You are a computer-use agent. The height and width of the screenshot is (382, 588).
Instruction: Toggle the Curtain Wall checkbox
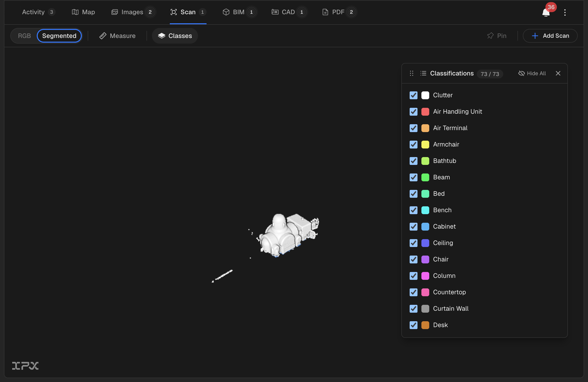[x=413, y=309]
